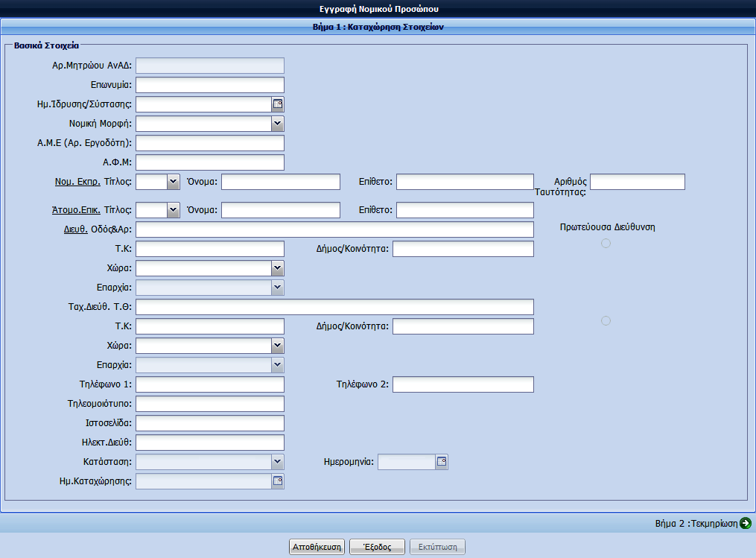The height and width of the screenshot is (558, 756).
Task: Focus the Επωνυμία input field
Action: point(210,85)
